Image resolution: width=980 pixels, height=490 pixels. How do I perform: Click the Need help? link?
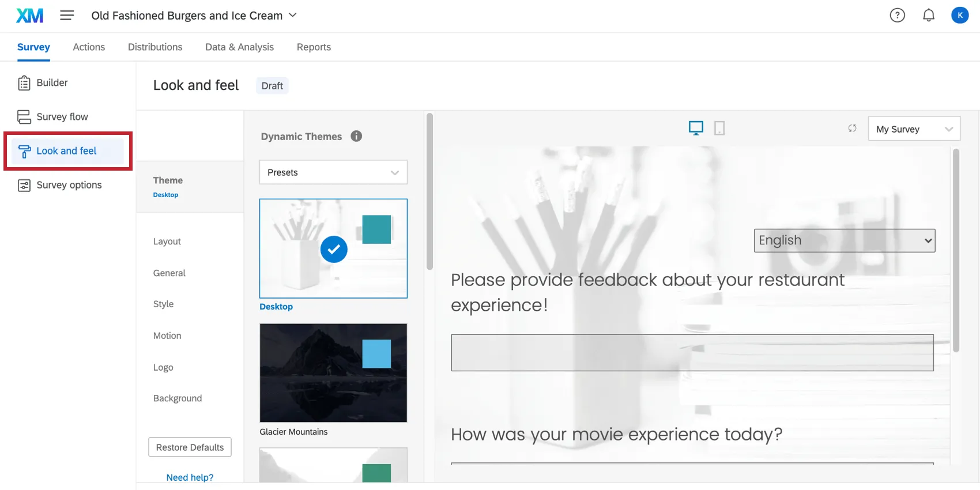[190, 477]
